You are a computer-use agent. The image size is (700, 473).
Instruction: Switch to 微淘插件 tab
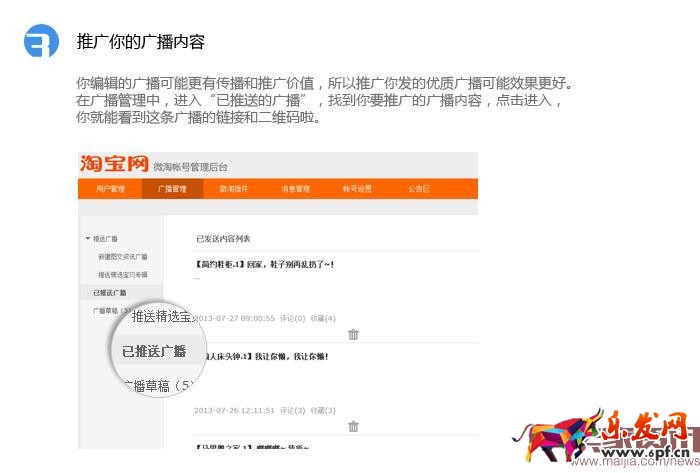(x=234, y=189)
